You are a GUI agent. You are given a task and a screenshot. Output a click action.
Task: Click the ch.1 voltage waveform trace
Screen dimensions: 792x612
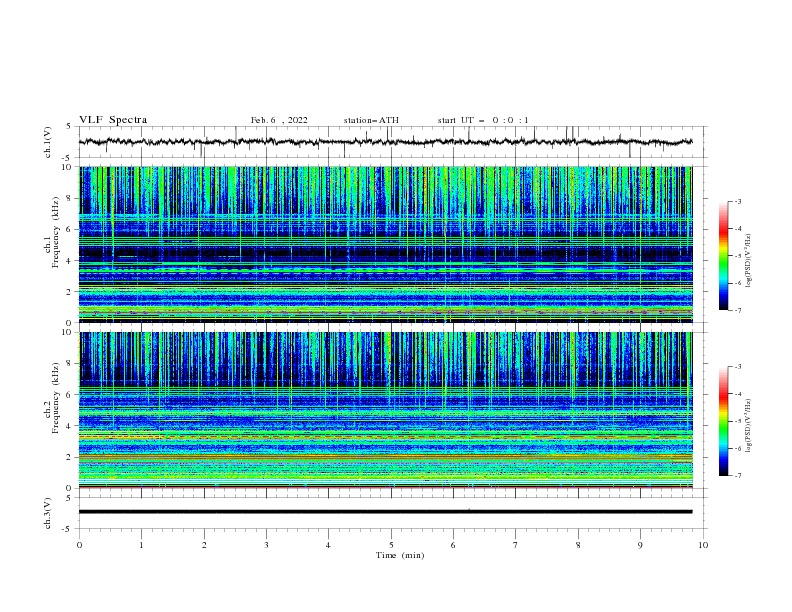(385, 142)
